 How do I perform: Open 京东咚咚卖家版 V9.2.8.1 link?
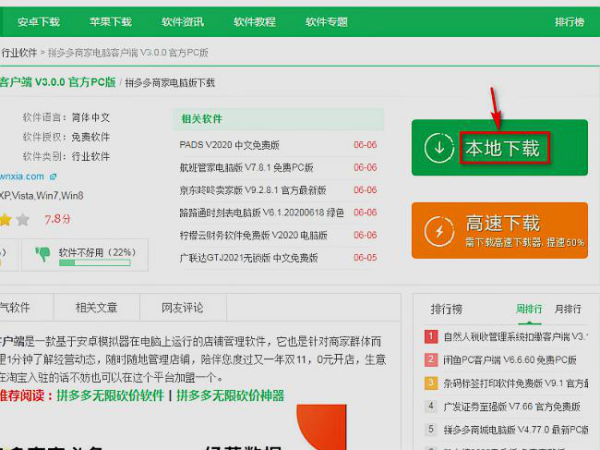pos(253,190)
